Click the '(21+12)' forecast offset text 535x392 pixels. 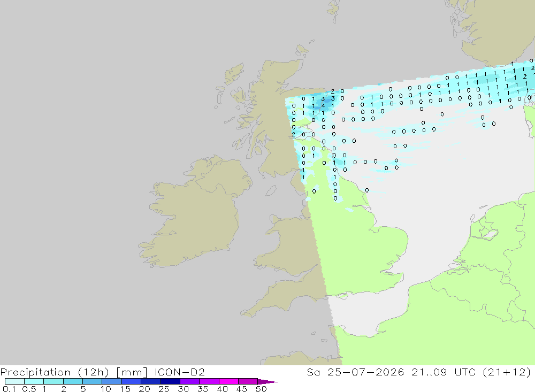pyautogui.click(x=507, y=372)
